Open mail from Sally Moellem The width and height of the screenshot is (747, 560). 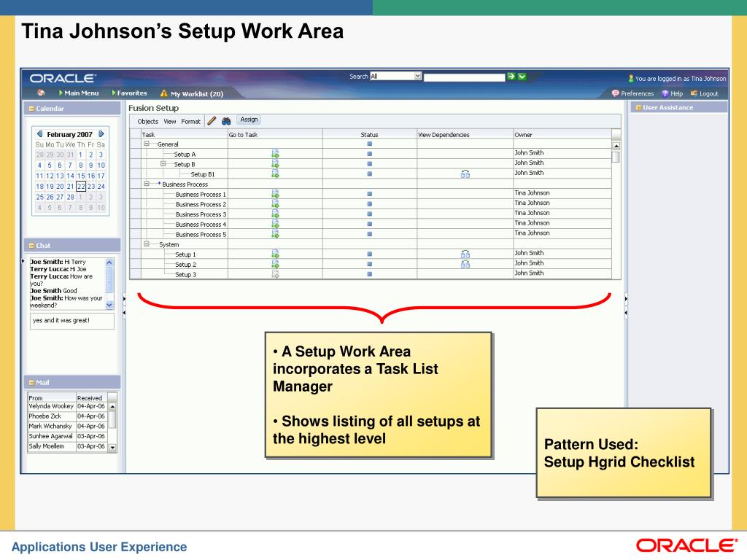(x=68, y=446)
